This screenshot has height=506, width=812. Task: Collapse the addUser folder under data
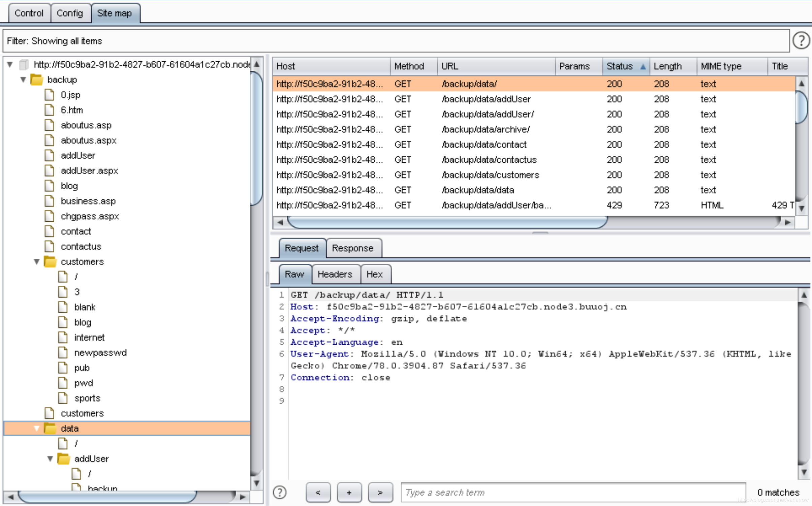click(x=50, y=459)
